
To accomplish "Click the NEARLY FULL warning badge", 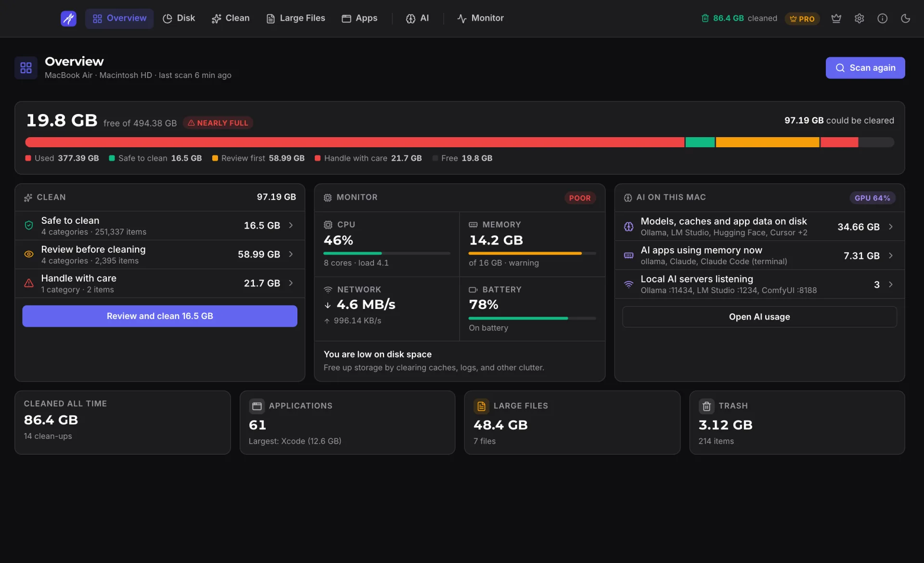I will 218,123.
